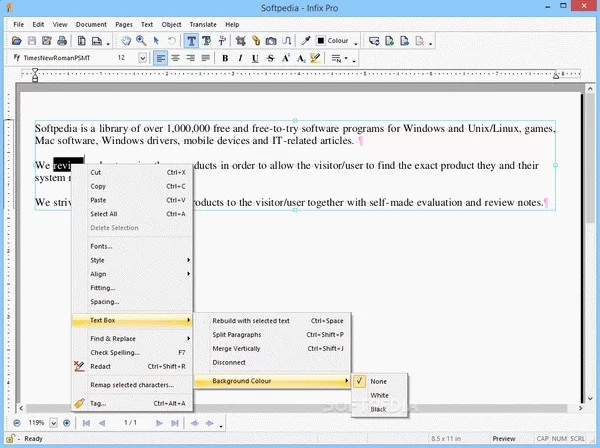600x448 pixels.
Task: Click the Insert page green plus icon
Action: pos(389,41)
